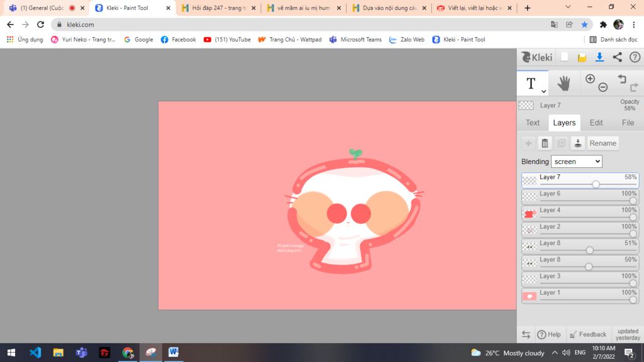
Task: Open Visual Studio Code from taskbar
Action: point(35,353)
